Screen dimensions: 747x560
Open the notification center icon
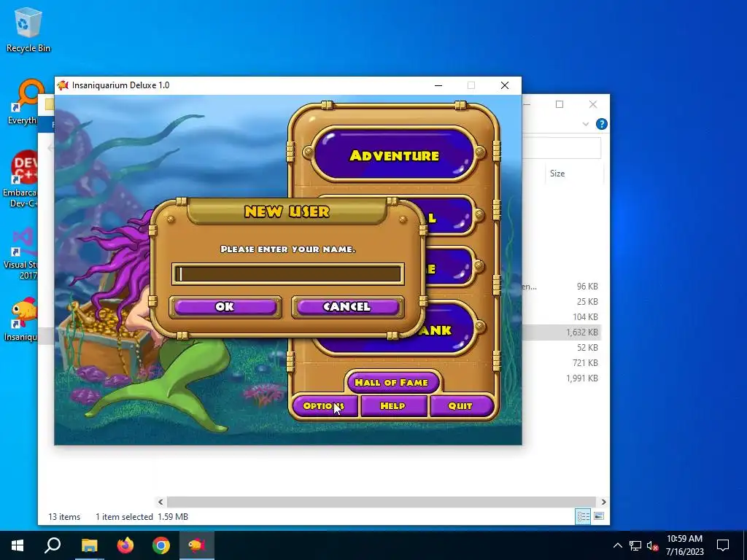pyautogui.click(x=723, y=545)
